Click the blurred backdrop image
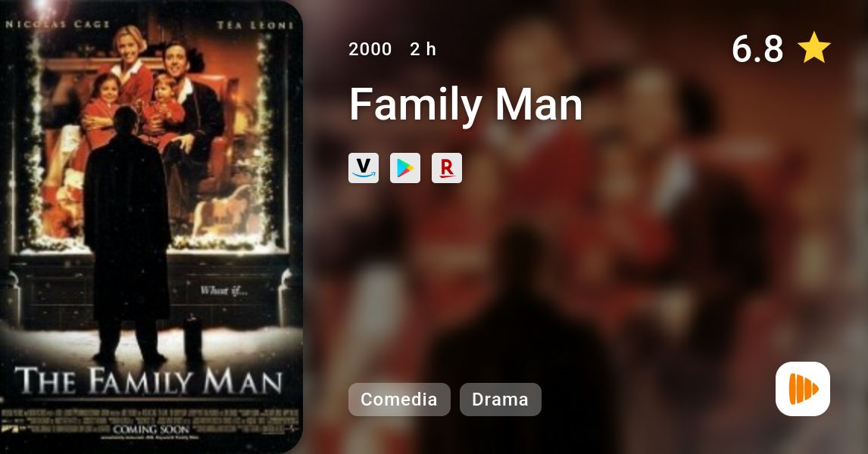Image resolution: width=868 pixels, height=454 pixels. click(x=585, y=227)
